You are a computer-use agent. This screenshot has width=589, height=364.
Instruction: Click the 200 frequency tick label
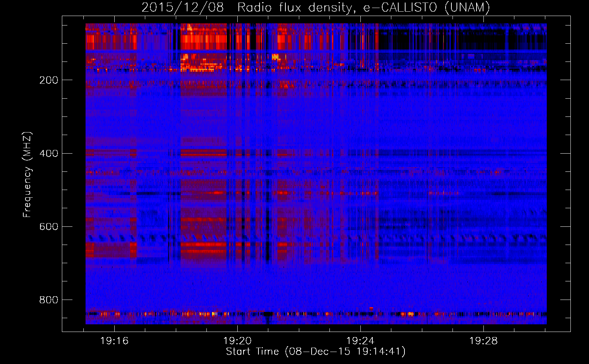pos(48,80)
